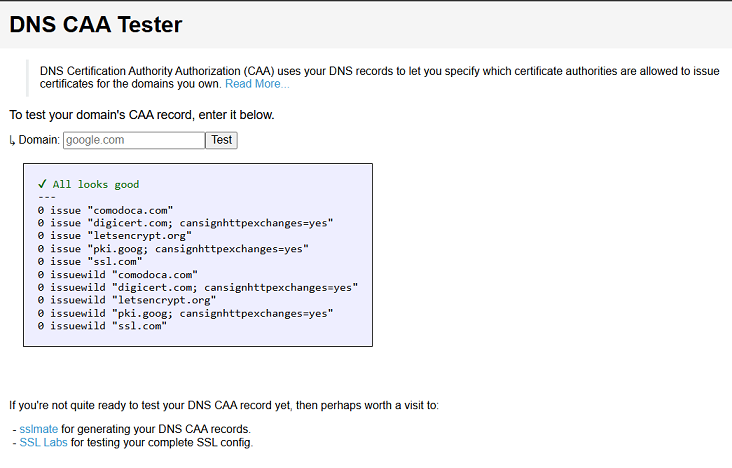
Task: Click the green checkmark success icon
Action: point(42,184)
